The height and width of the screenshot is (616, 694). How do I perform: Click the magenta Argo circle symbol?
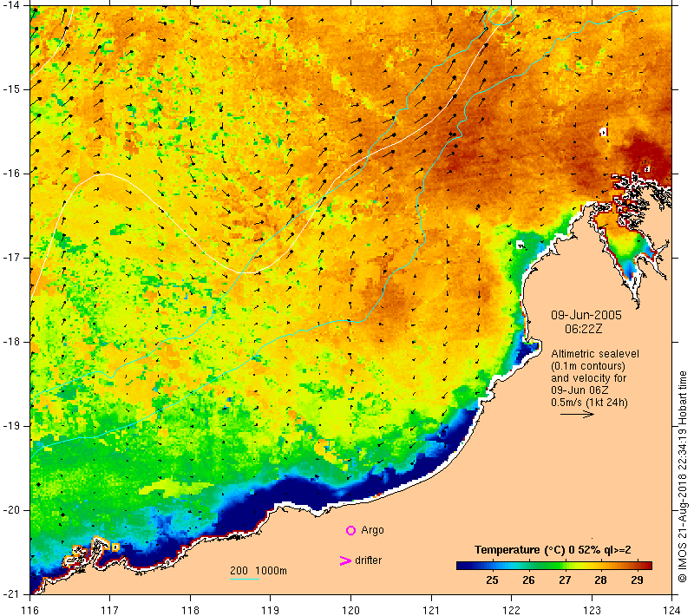[350, 530]
